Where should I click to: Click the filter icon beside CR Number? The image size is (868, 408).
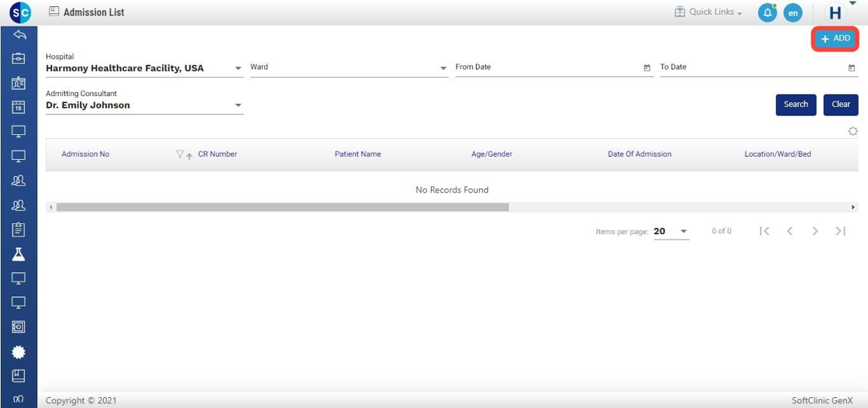180,154
